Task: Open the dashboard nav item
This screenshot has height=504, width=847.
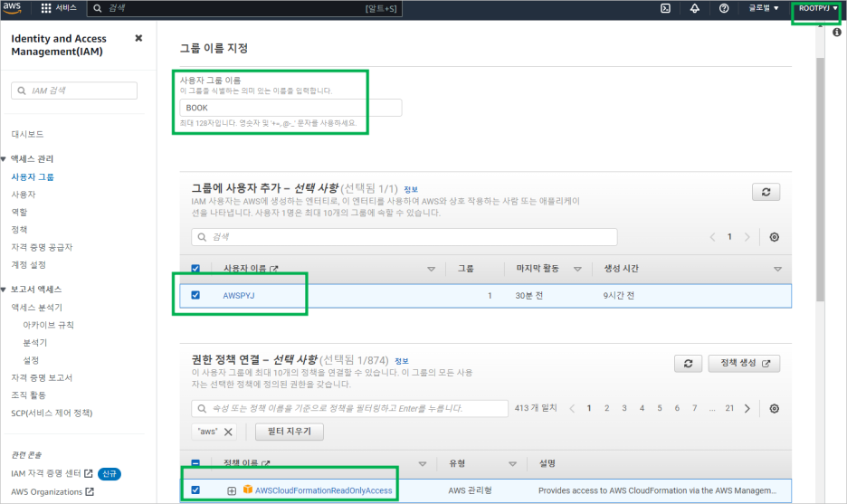Action: coord(27,134)
